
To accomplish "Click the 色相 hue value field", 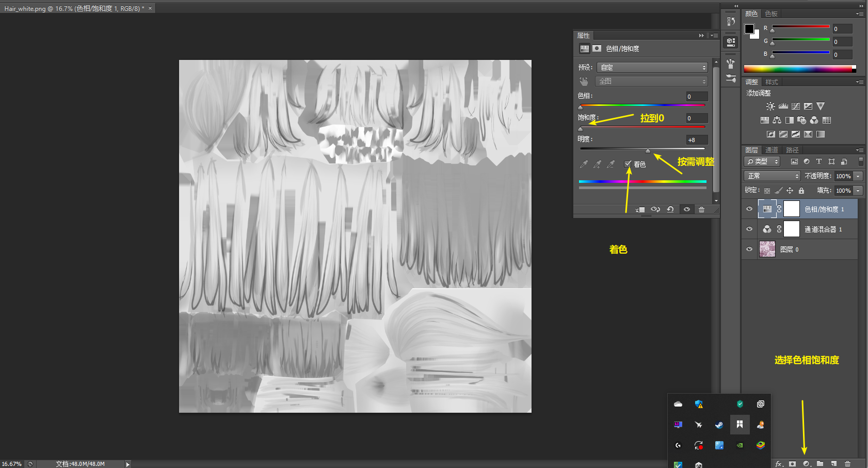I will tap(696, 97).
